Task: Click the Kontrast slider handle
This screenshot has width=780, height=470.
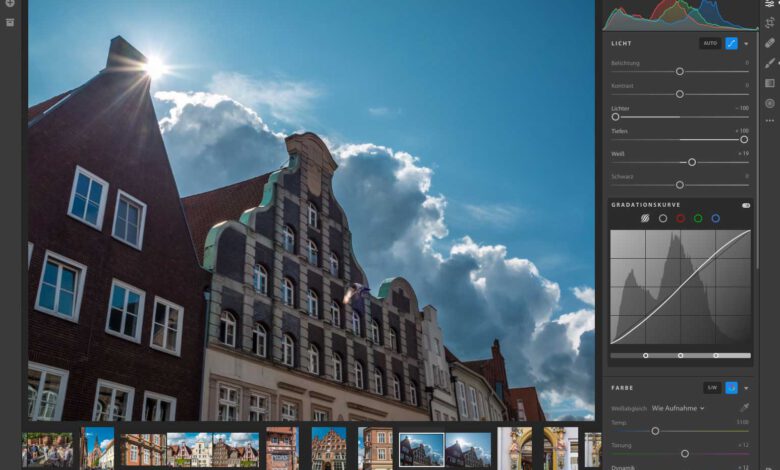Action: click(680, 94)
